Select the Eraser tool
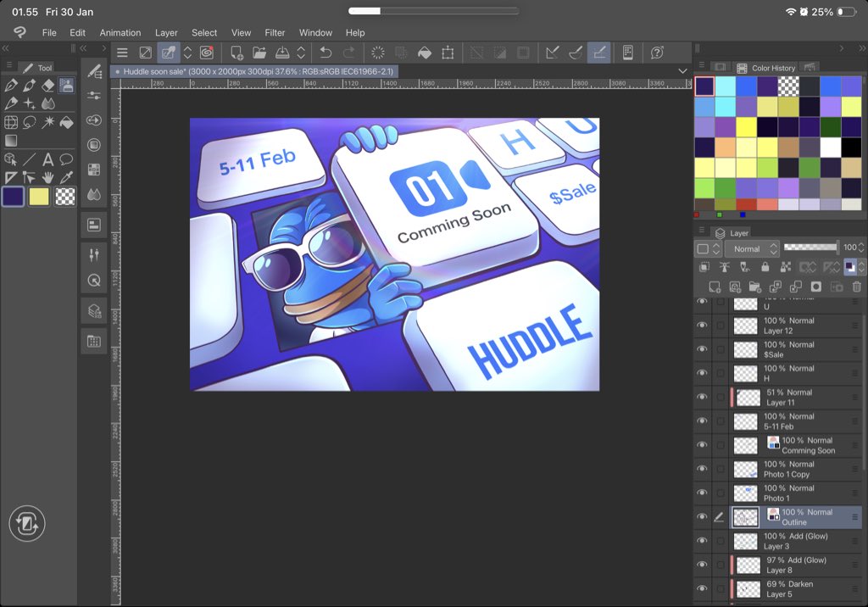 [x=47, y=86]
